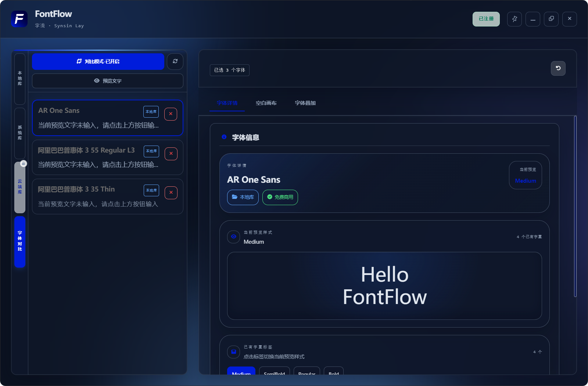Open the 本地库 sidebar tab

pos(20,79)
